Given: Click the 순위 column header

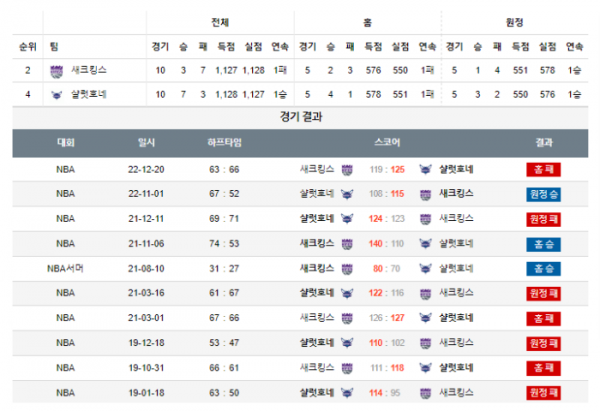Looking at the screenshot, I should point(28,47).
